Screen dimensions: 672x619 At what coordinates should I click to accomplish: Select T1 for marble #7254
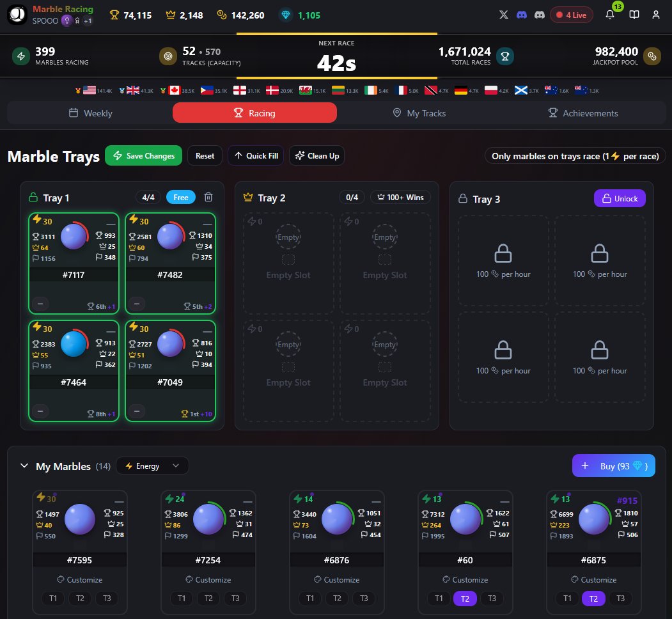(182, 598)
